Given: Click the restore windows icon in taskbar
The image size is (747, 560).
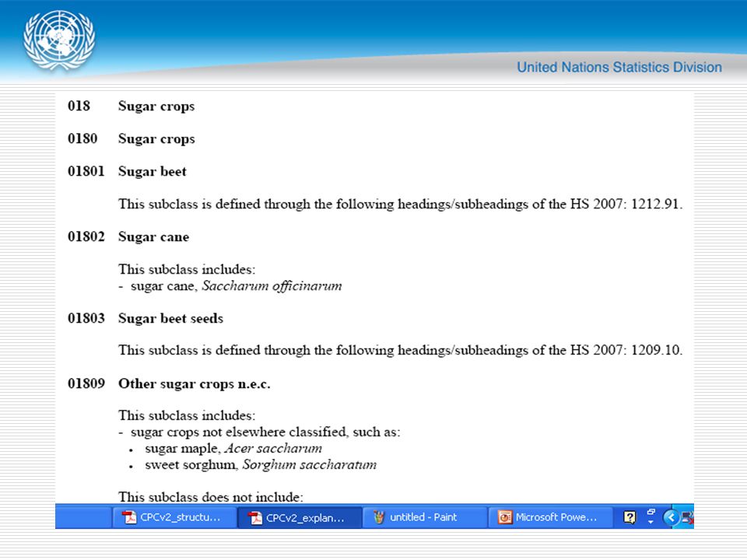Looking at the screenshot, I should [651, 513].
